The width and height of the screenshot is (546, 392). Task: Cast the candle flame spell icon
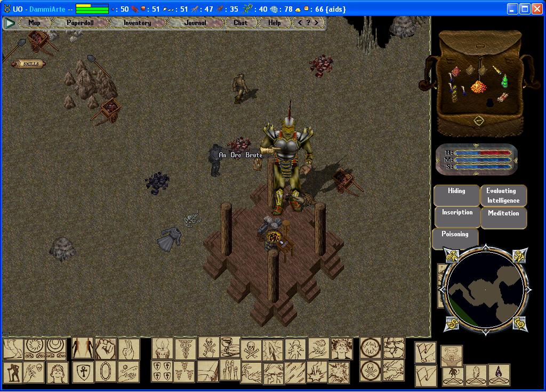162,348
